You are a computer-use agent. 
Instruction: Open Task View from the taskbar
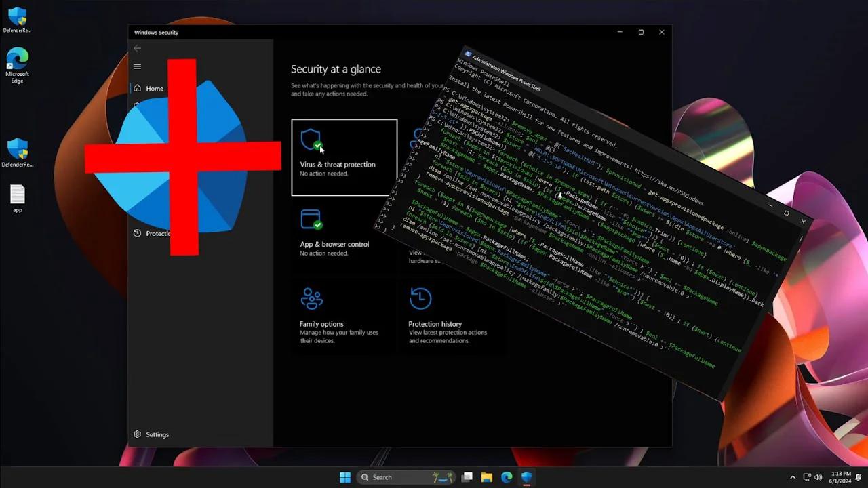(x=467, y=477)
